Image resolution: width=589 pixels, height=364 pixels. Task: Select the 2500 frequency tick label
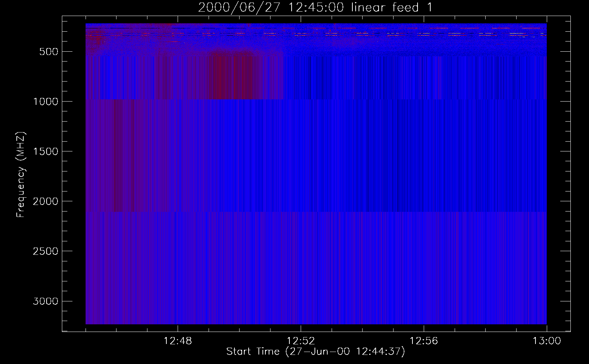click(x=46, y=251)
